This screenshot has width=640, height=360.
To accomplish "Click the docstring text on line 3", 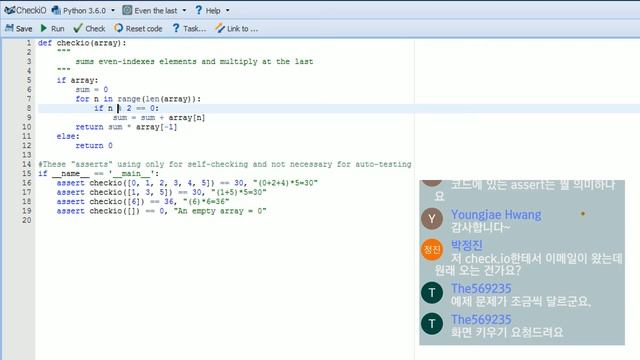I will 194,62.
